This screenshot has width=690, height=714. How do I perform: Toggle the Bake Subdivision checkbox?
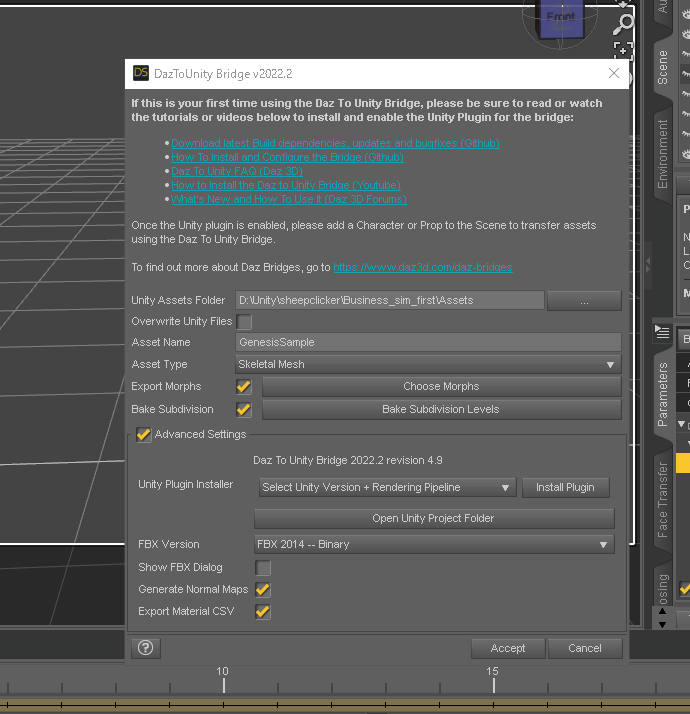click(244, 409)
